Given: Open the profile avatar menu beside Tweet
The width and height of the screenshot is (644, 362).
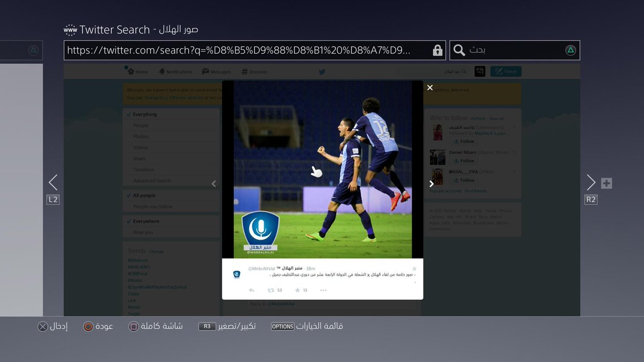Looking at the screenshot, I should pos(480,71).
